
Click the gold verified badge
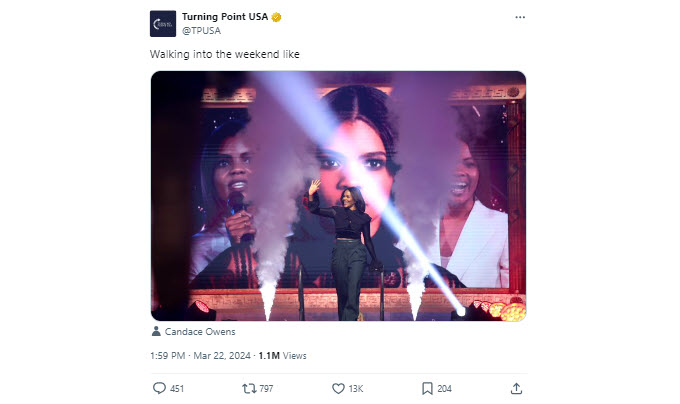click(x=276, y=17)
